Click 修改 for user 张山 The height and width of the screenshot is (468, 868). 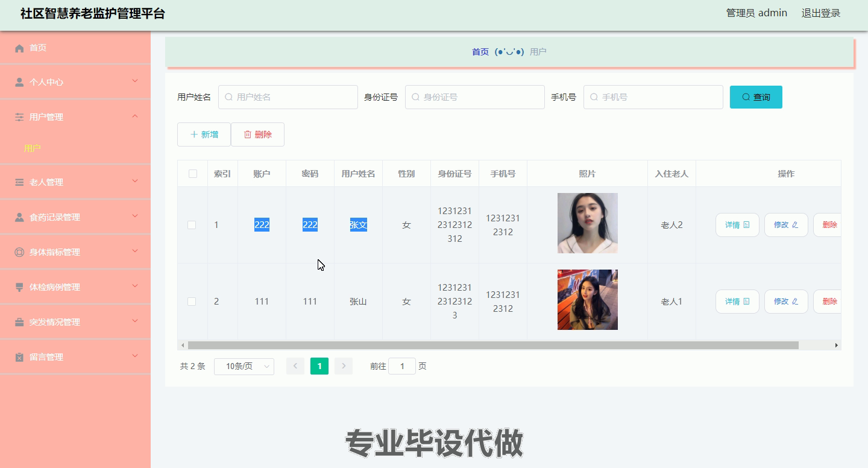click(786, 302)
